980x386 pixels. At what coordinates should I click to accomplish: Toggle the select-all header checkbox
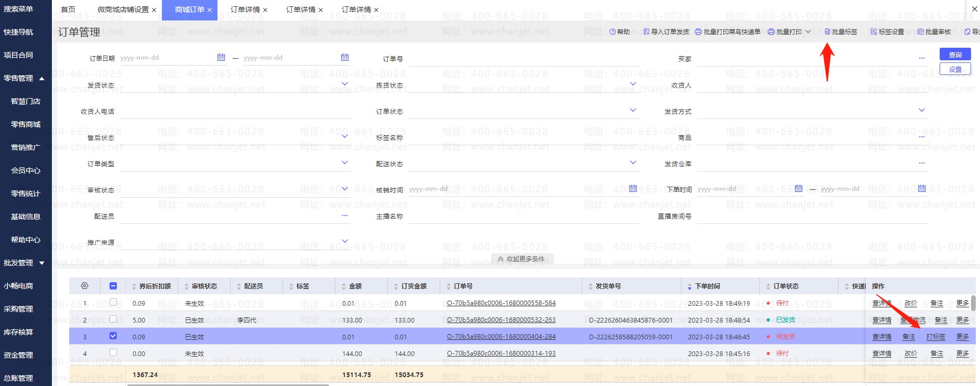(113, 286)
